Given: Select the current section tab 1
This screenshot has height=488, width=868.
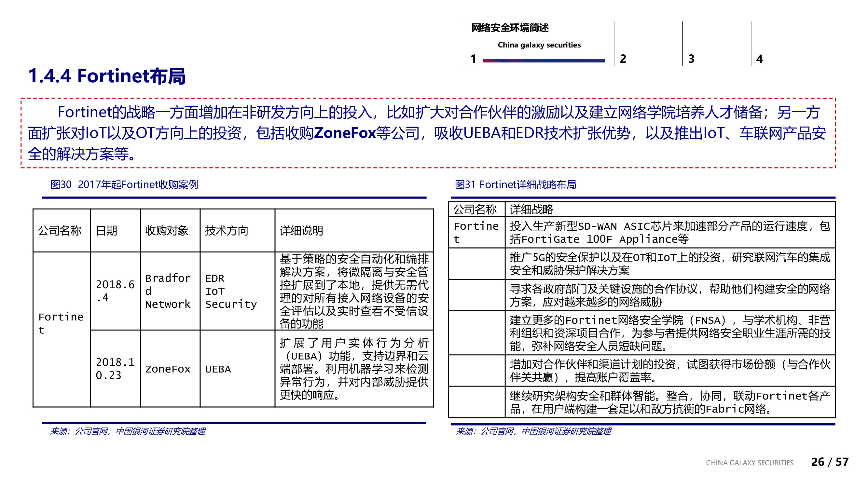Looking at the screenshot, I should pyautogui.click(x=474, y=59).
